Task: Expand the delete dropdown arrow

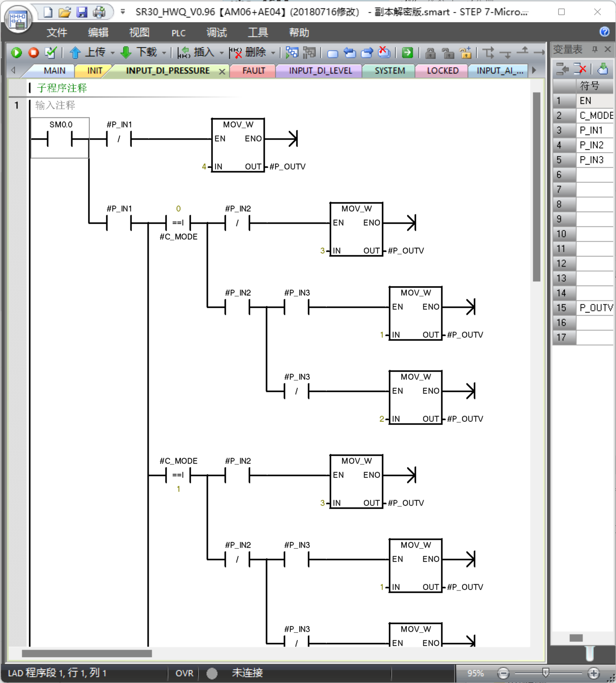Action: (x=273, y=53)
